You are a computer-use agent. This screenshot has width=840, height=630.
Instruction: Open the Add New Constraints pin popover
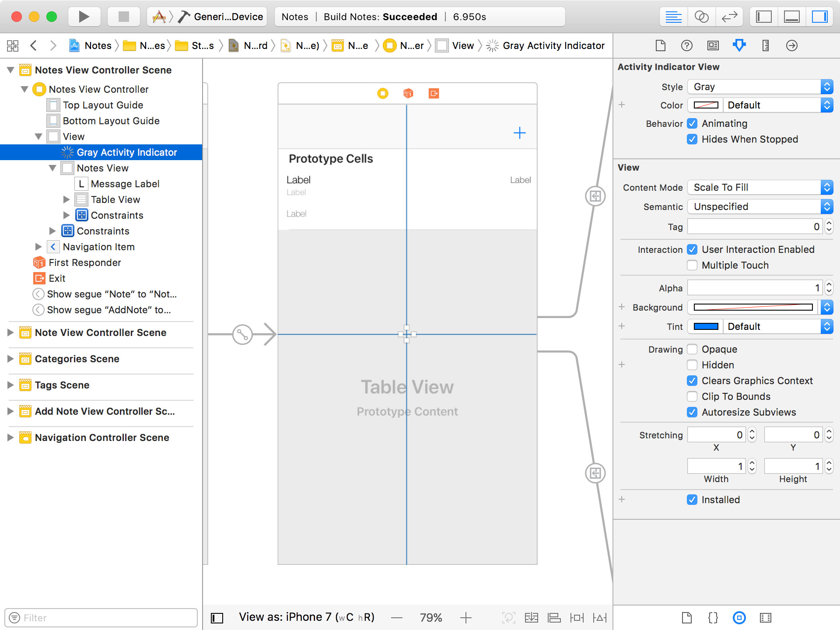tap(577, 617)
